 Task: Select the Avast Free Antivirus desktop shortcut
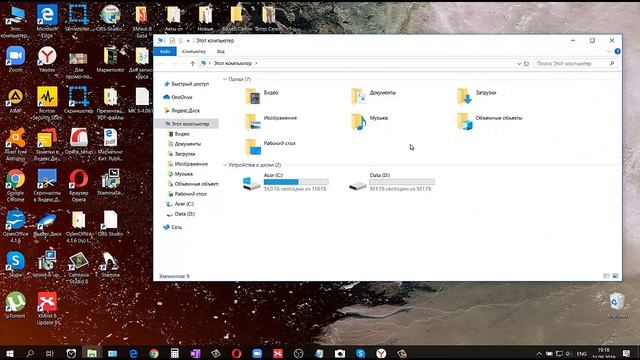click(16, 144)
